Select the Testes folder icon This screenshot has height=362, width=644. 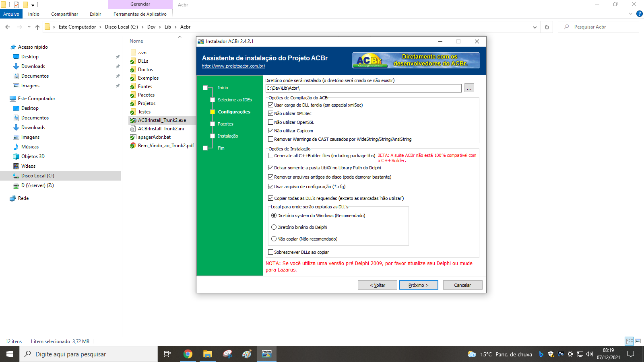pos(133,112)
